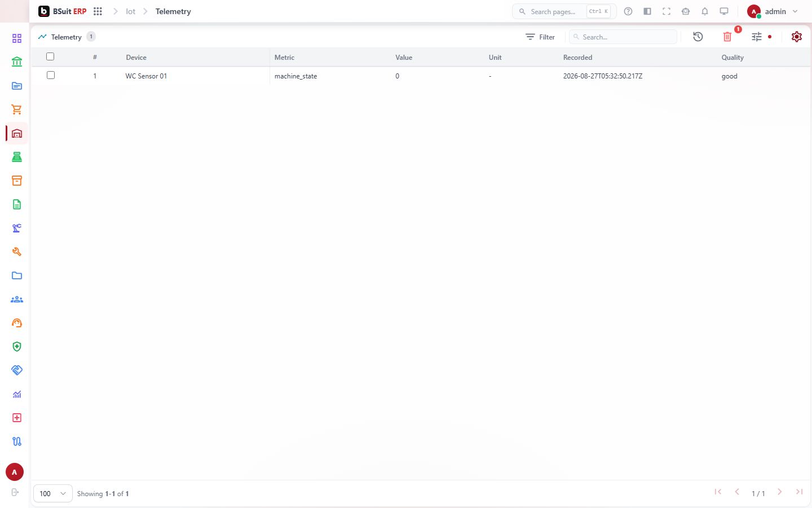This screenshot has width=812, height=508.
Task: Open the bank building sidebar icon
Action: 17,62
